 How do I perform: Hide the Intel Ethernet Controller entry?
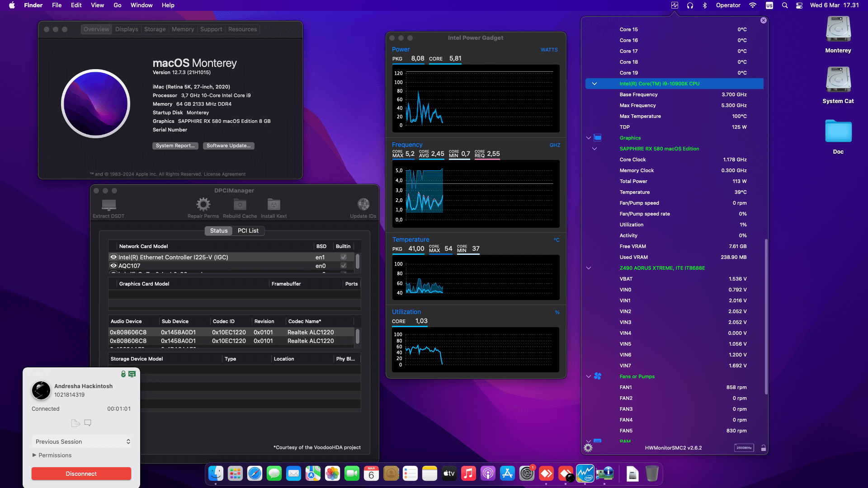pos(113,257)
